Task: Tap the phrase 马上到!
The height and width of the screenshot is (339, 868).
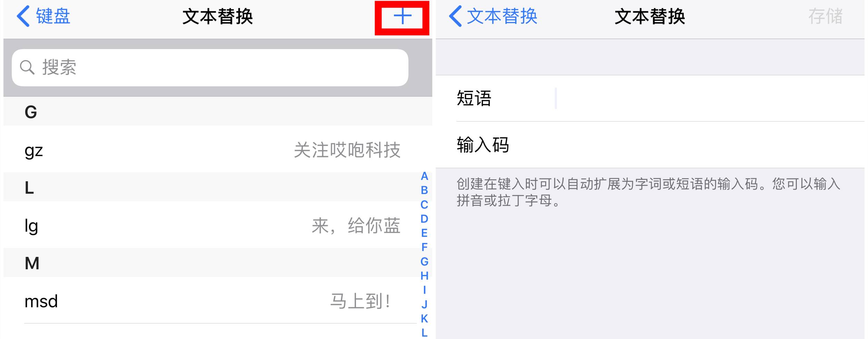Action: point(360,301)
